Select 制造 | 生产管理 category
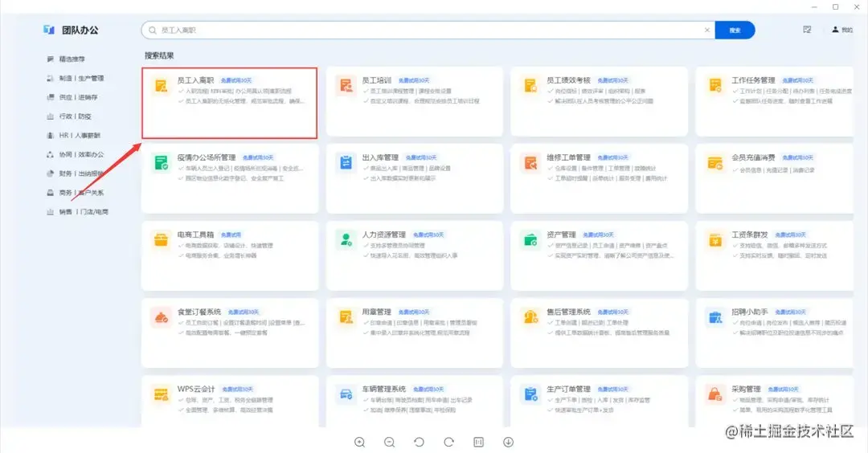Screen dimensions: 868x453 [81, 78]
